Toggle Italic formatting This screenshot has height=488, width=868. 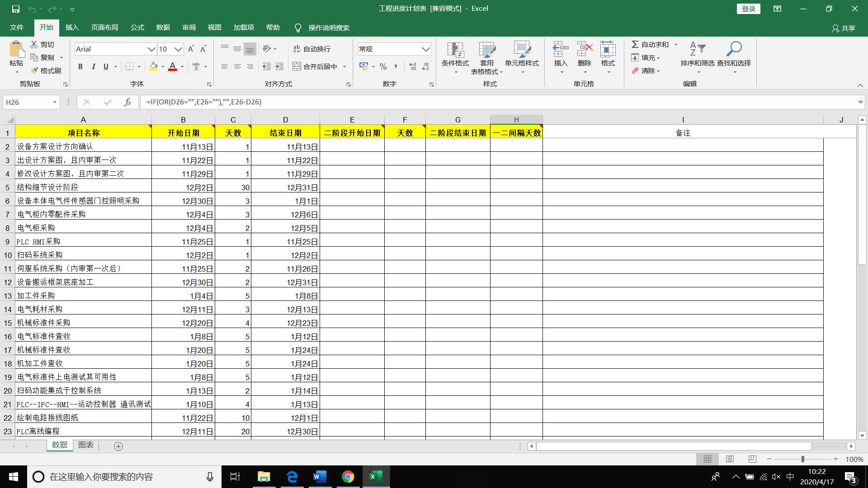click(93, 66)
